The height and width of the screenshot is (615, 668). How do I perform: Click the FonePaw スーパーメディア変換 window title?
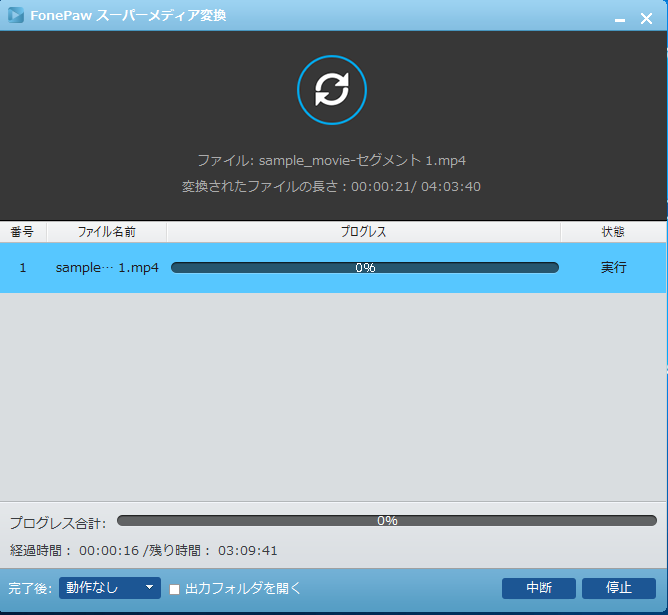click(128, 16)
